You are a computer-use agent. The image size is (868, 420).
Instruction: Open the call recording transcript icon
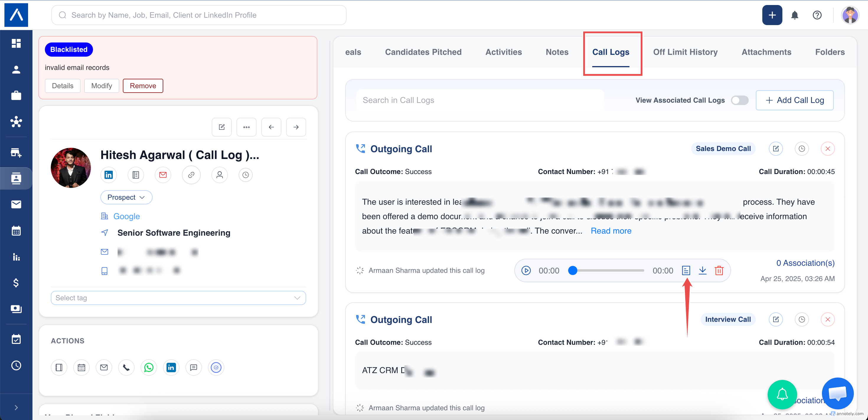[x=686, y=270]
